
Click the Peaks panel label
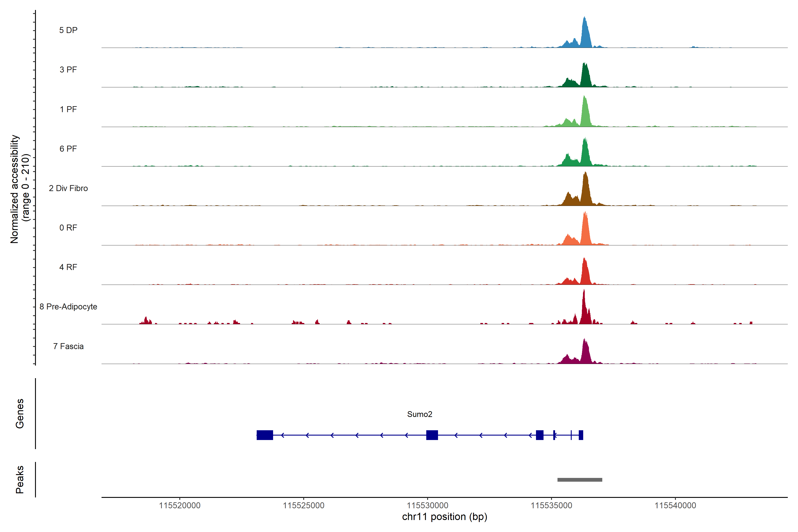point(20,479)
